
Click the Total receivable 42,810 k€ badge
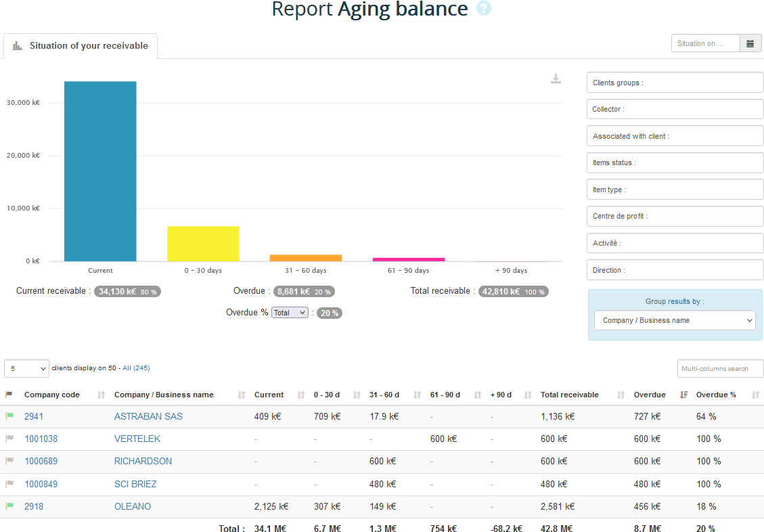tap(514, 291)
